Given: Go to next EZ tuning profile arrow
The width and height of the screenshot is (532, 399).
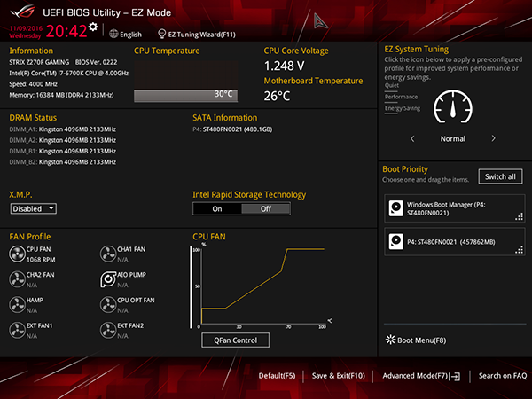Looking at the screenshot, I should click(x=493, y=138).
